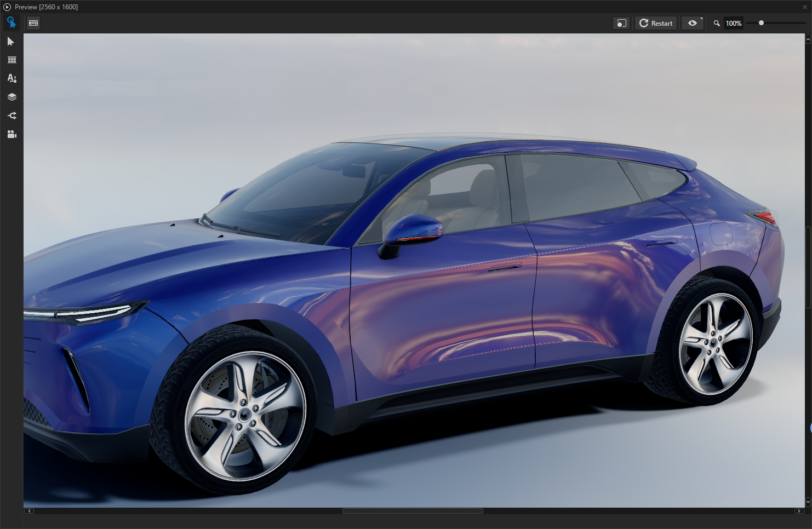Click the vertical scrollbar down arrow
The height and width of the screenshot is (529, 812).
[808, 502]
